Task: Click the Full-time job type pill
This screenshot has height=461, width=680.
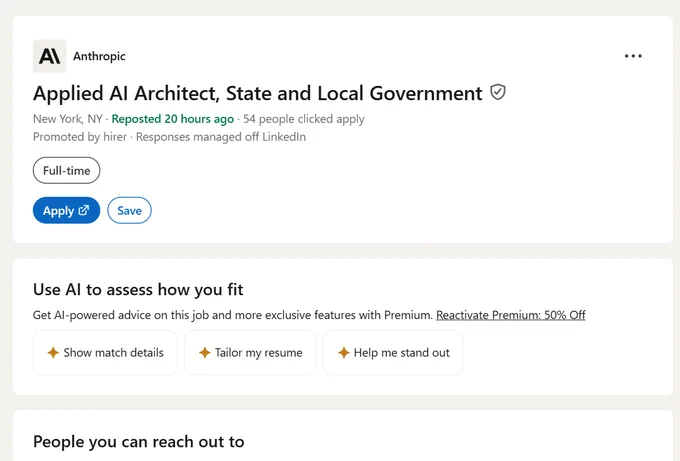Action: pos(66,170)
